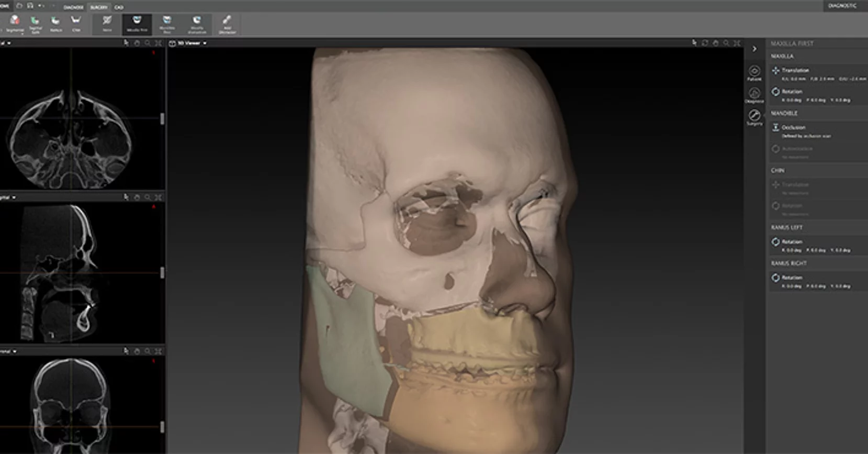Viewport: 868px width, 454px height.
Task: Maximize the coronal view
Action: [159, 351]
